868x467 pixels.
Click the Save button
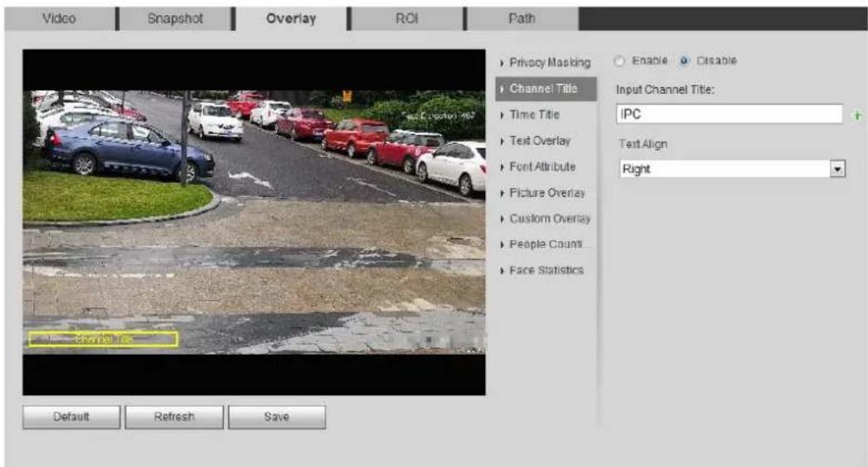pos(277,417)
